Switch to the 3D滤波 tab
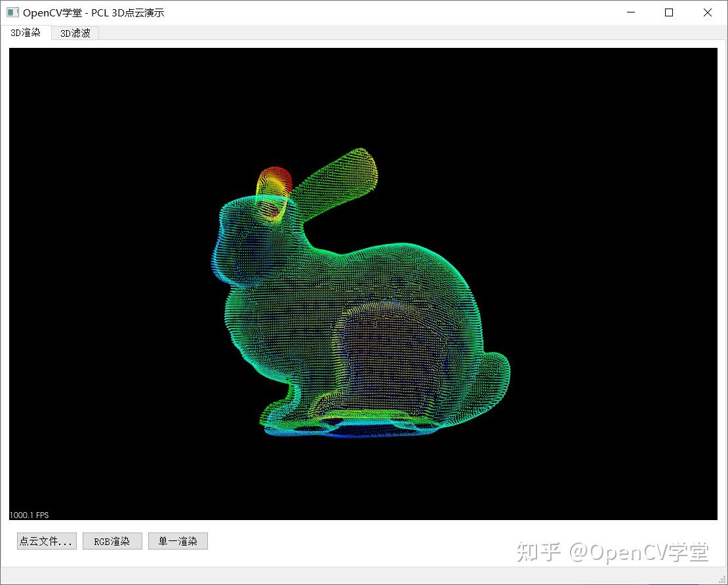Image resolution: width=728 pixels, height=585 pixels. point(74,33)
